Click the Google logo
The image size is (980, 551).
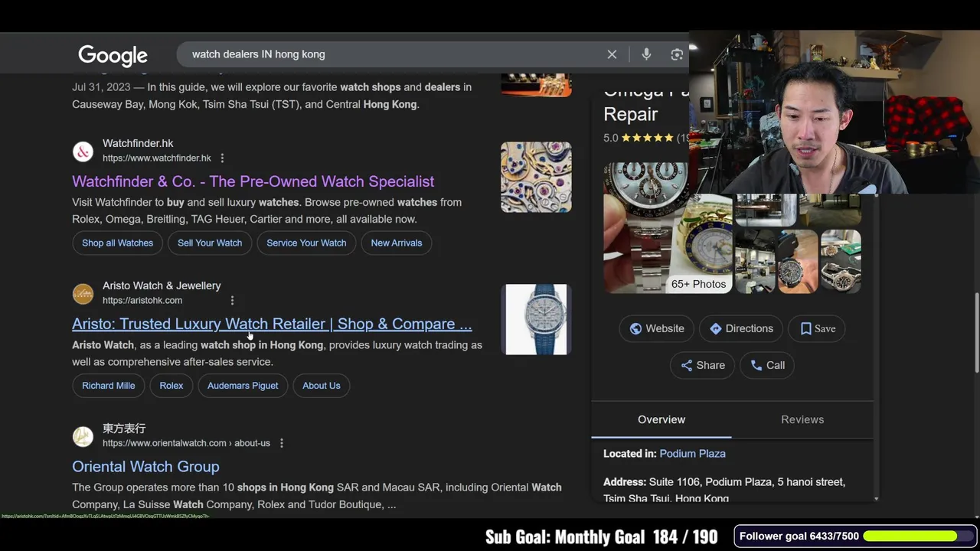pyautogui.click(x=113, y=55)
